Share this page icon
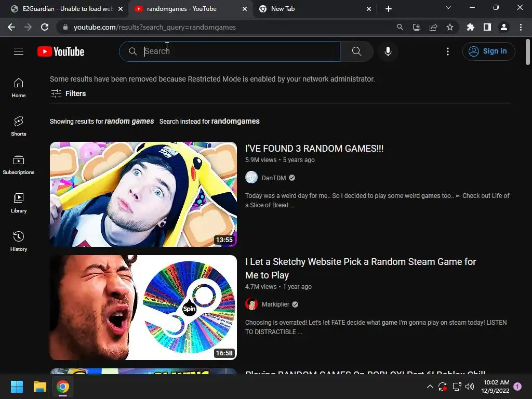The width and height of the screenshot is (532, 399). 433,27
